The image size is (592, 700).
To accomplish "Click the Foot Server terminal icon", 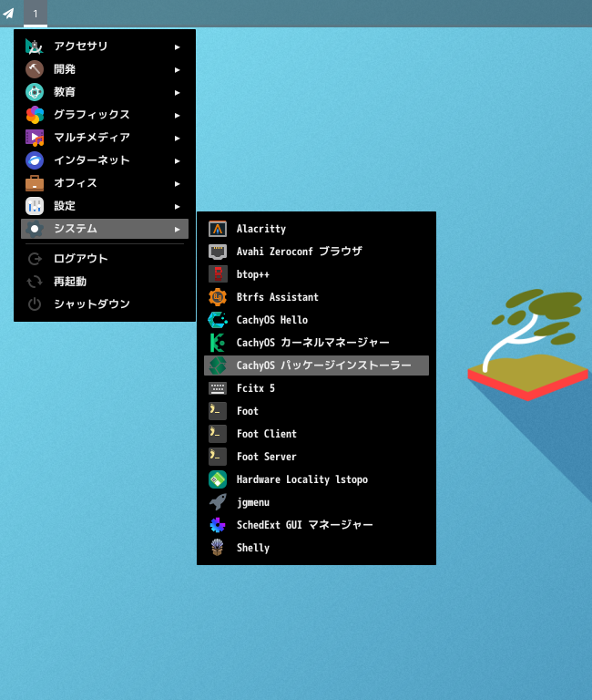I will [x=218, y=457].
